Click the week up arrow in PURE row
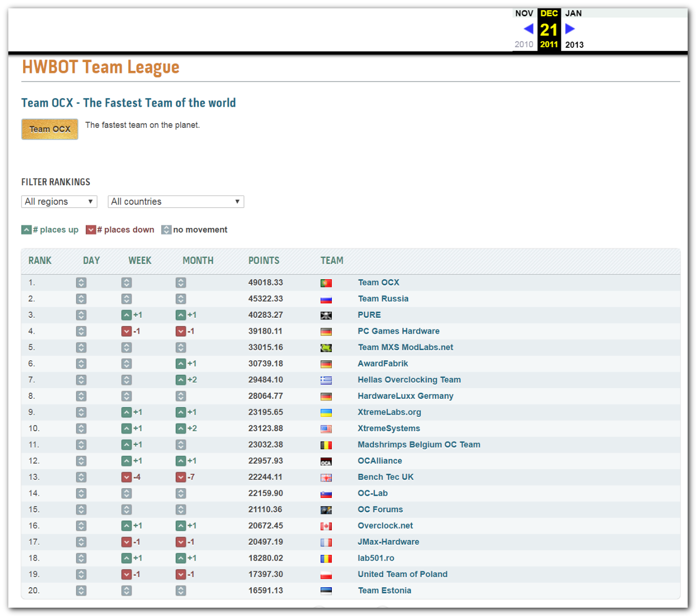Viewport: 696px width, 616px height. pos(126,315)
